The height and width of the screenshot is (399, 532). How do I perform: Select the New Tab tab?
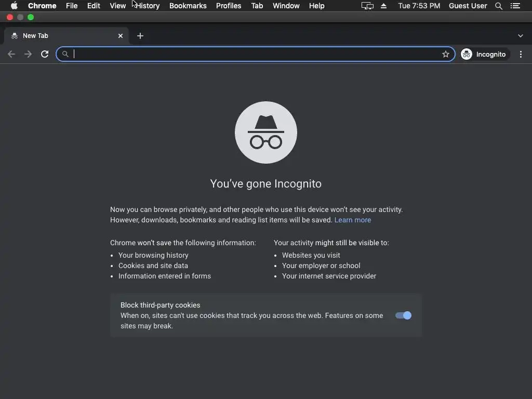pos(66,36)
